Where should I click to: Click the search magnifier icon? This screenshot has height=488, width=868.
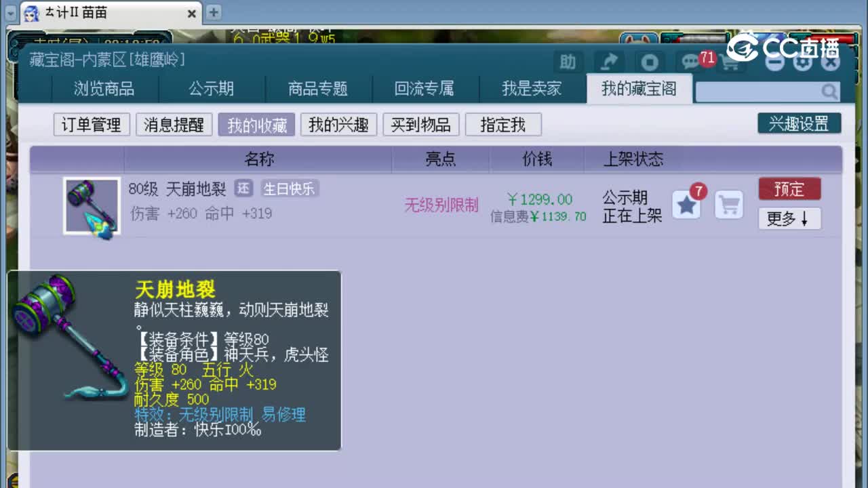pos(830,90)
